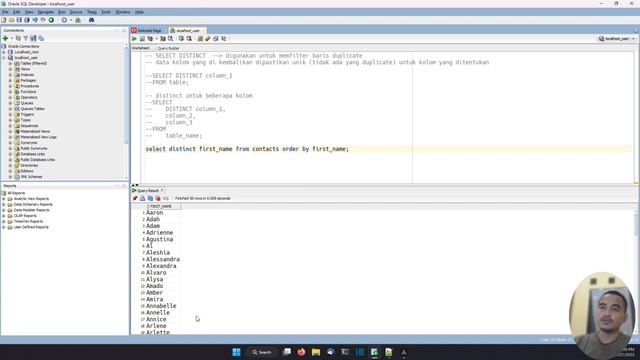Click the Undo icon in the main toolbar
640x360 pixels.
point(35,20)
